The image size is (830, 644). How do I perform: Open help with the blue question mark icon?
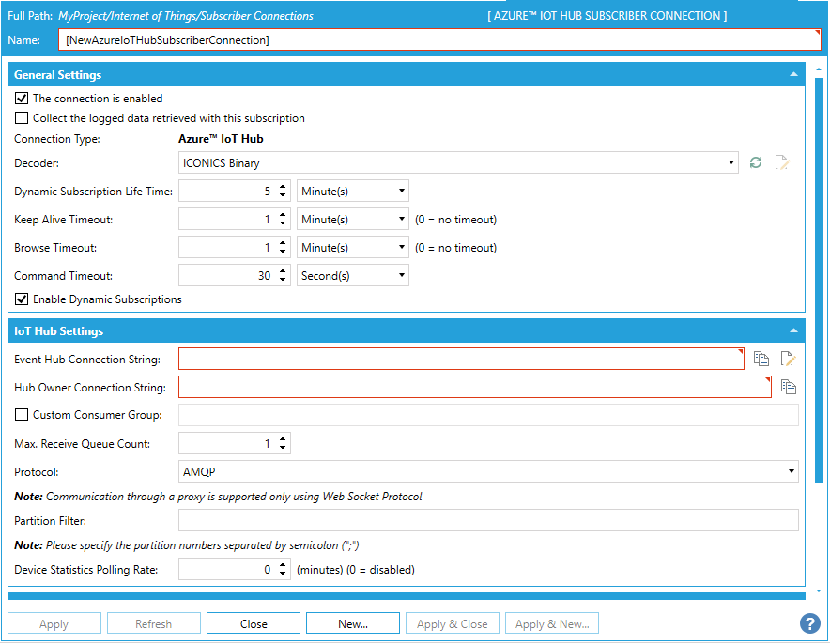(x=809, y=623)
